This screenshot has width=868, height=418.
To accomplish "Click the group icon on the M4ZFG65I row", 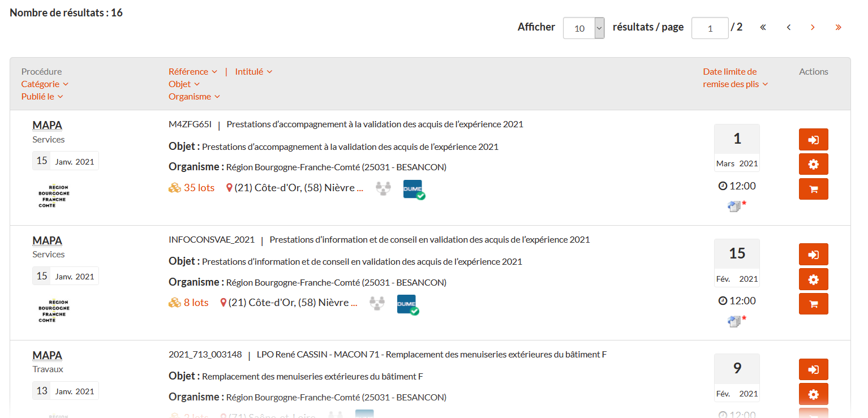I will [384, 188].
